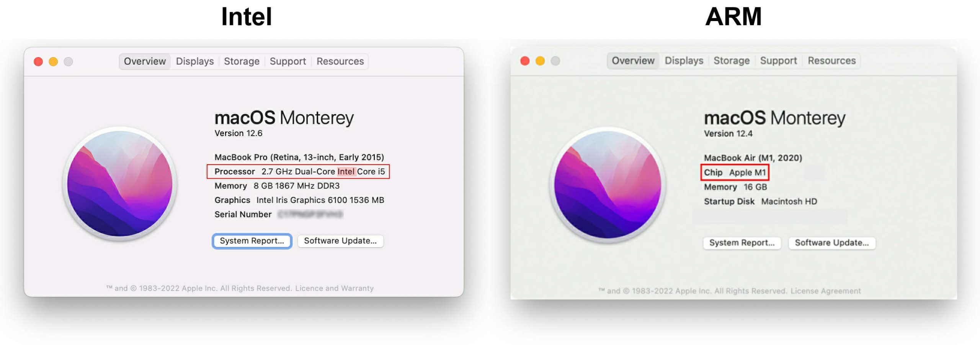Select the Overview tab in the Intel window
The width and height of the screenshot is (980, 345).
[145, 61]
